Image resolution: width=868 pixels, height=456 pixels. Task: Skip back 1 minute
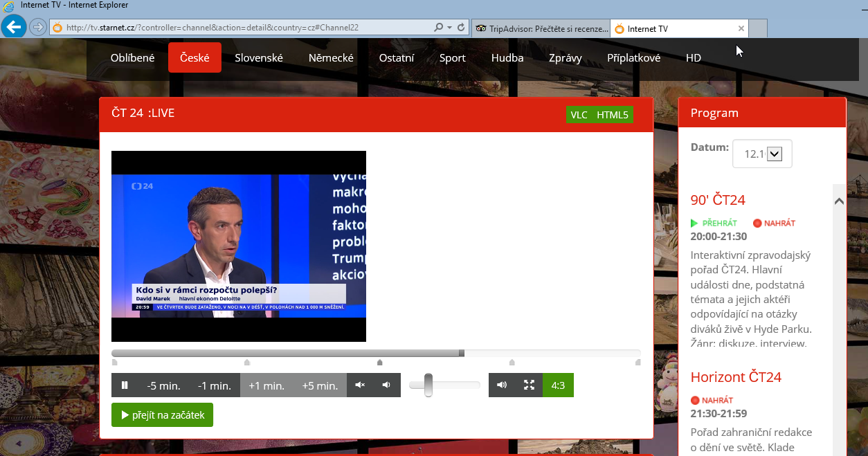[215, 385]
